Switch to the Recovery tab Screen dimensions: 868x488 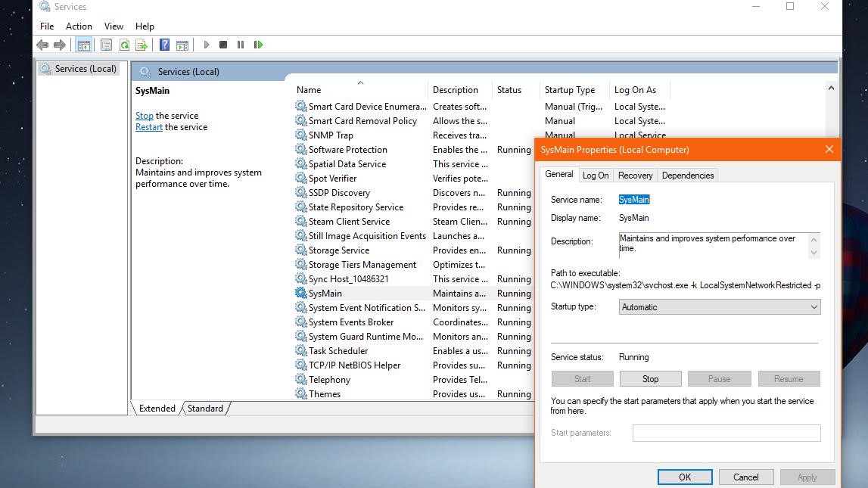click(x=635, y=176)
